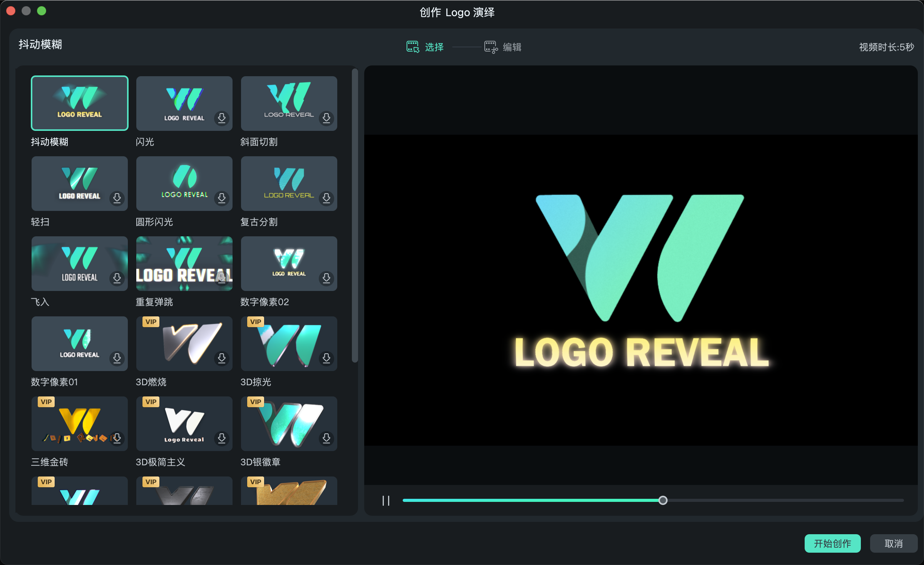Image resolution: width=924 pixels, height=565 pixels.
Task: Click the 取消 button
Action: click(x=894, y=543)
